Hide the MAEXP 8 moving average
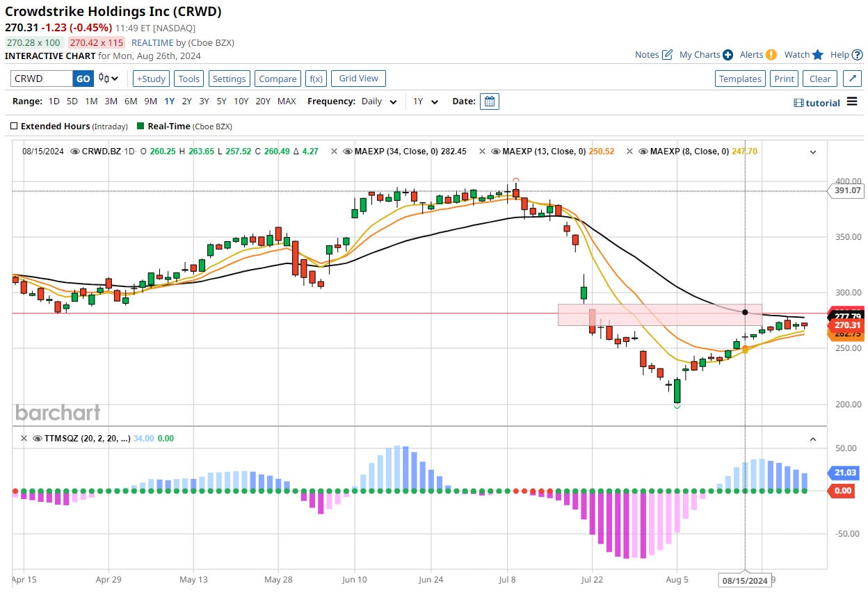 pyautogui.click(x=643, y=151)
